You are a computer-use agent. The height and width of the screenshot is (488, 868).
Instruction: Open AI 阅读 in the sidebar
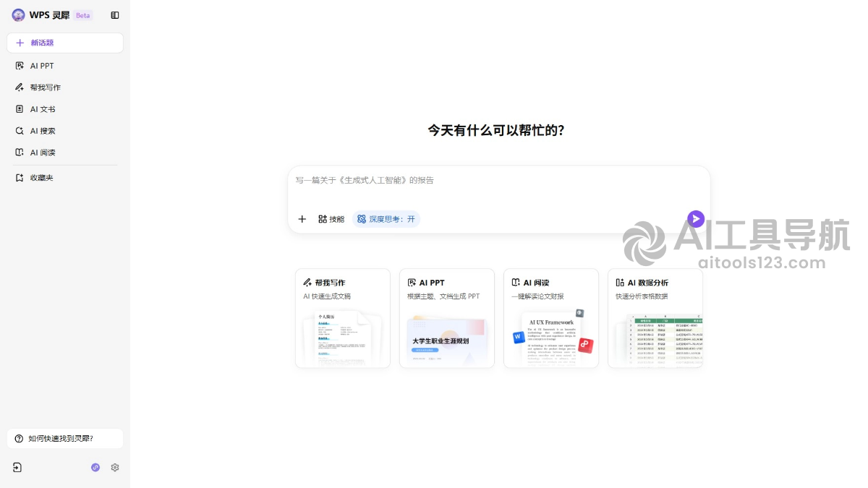click(x=65, y=153)
